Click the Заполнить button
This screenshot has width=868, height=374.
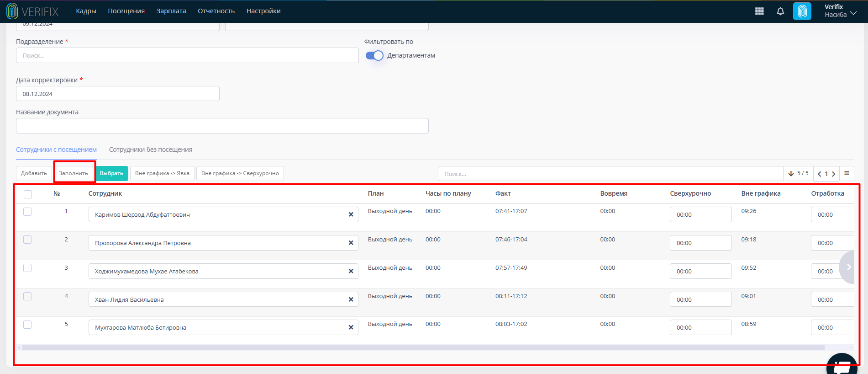click(74, 173)
